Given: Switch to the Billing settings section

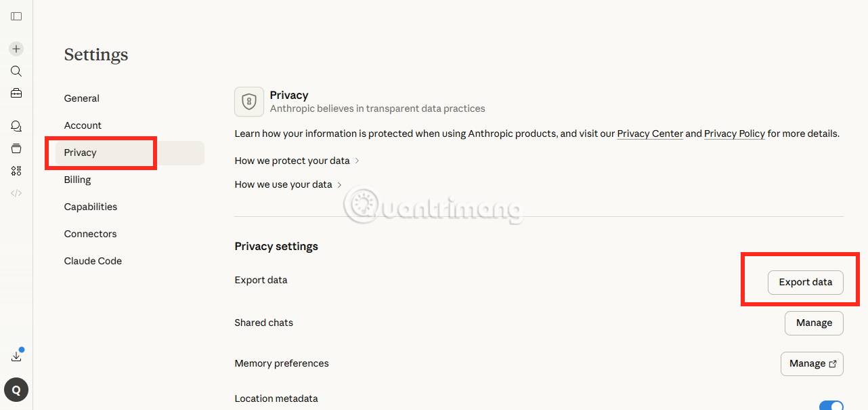Looking at the screenshot, I should (x=77, y=180).
